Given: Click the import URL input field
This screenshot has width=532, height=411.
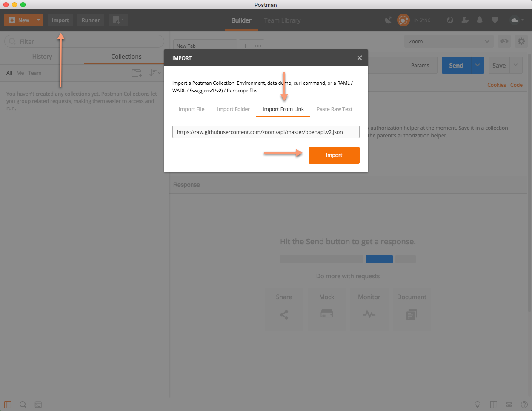Looking at the screenshot, I should pyautogui.click(x=266, y=132).
